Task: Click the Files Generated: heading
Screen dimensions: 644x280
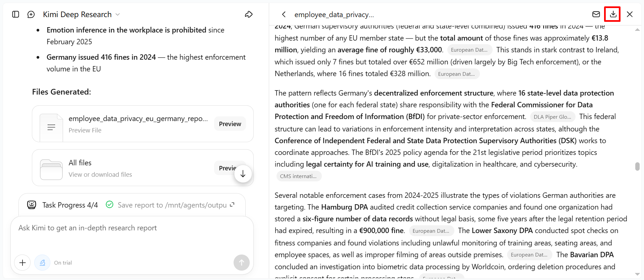Action: [61, 92]
